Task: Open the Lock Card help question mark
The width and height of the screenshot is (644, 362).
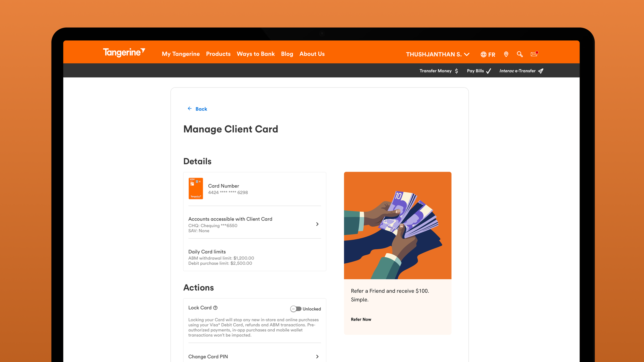Action: [215, 308]
